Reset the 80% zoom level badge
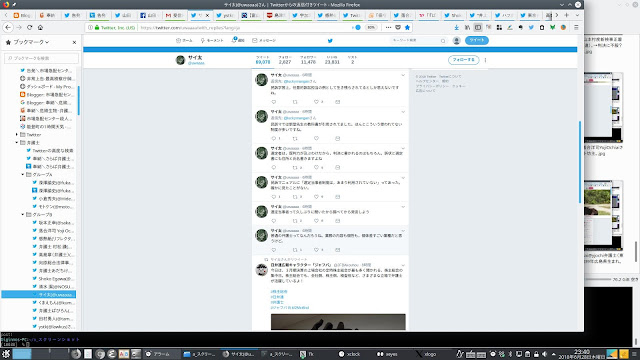The height and width of the screenshot is (360, 640). (371, 27)
